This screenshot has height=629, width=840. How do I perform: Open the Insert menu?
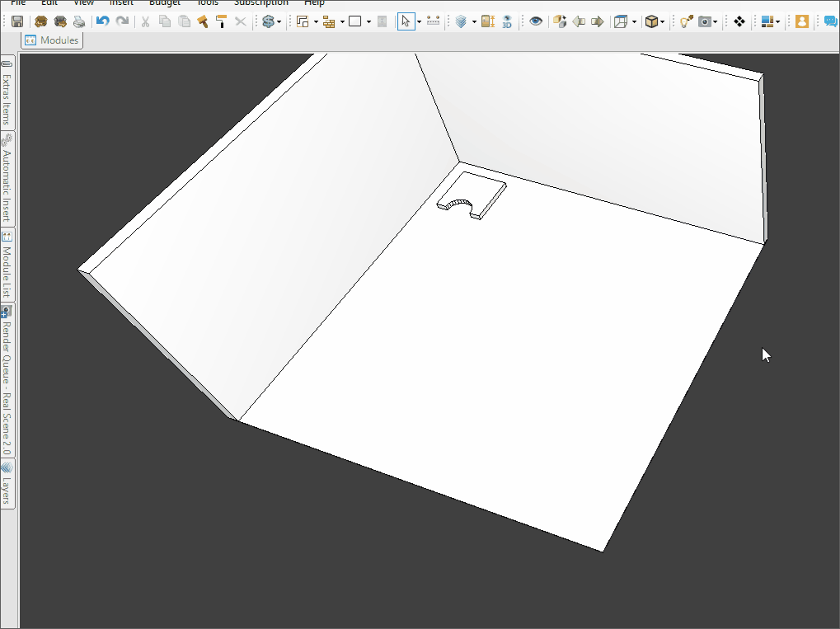click(x=122, y=2)
